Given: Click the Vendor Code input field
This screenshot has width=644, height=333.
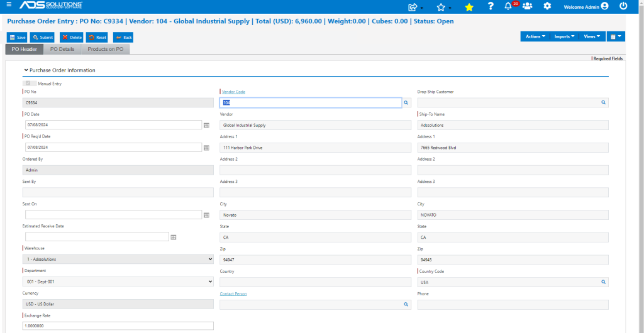Looking at the screenshot, I should click(311, 102).
